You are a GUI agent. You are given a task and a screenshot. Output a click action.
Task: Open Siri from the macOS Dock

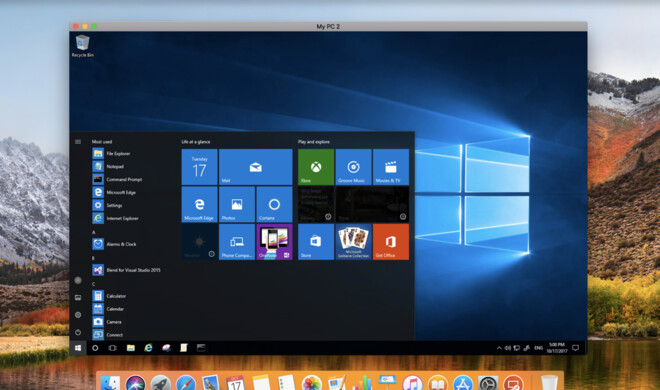pyautogui.click(x=136, y=384)
